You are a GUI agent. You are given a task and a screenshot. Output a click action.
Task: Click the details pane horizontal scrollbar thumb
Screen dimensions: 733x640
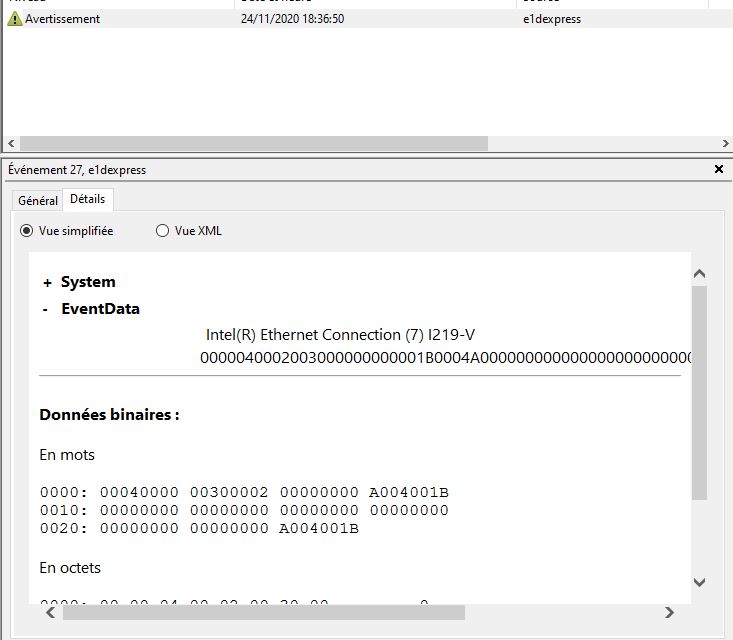click(264, 612)
